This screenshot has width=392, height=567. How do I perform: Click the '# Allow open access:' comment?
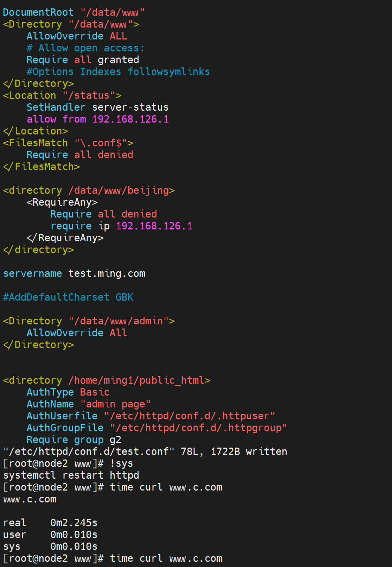pos(85,48)
